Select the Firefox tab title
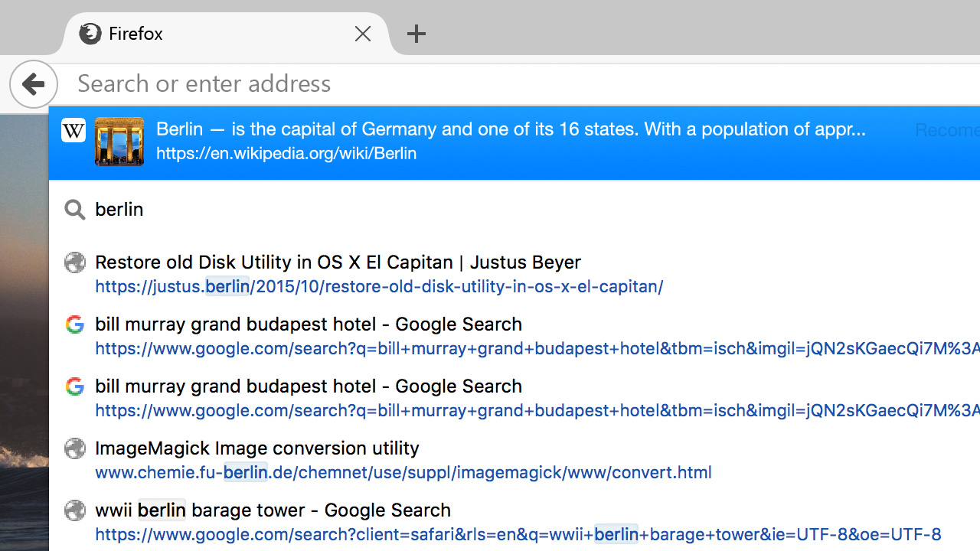The height and width of the screenshot is (551, 980). click(x=136, y=34)
